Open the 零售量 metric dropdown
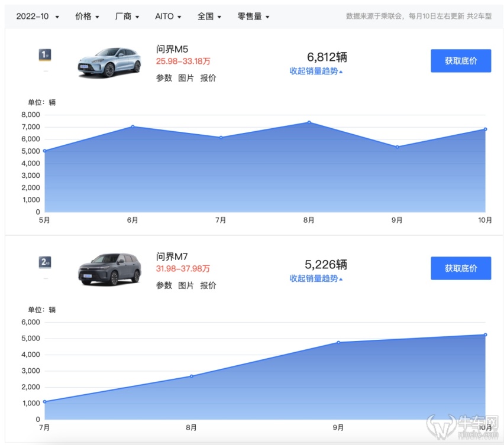 [253, 17]
